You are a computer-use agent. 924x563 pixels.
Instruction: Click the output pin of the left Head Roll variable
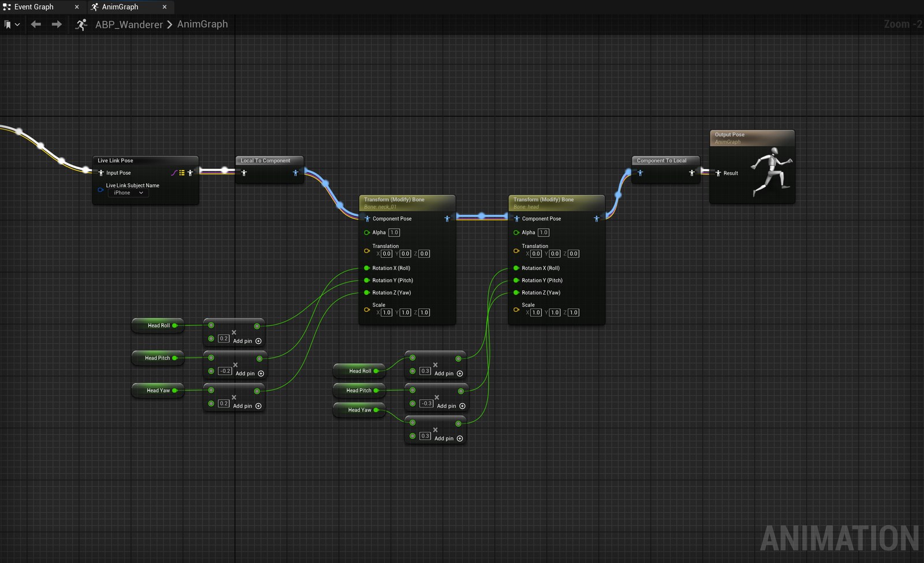point(174,326)
